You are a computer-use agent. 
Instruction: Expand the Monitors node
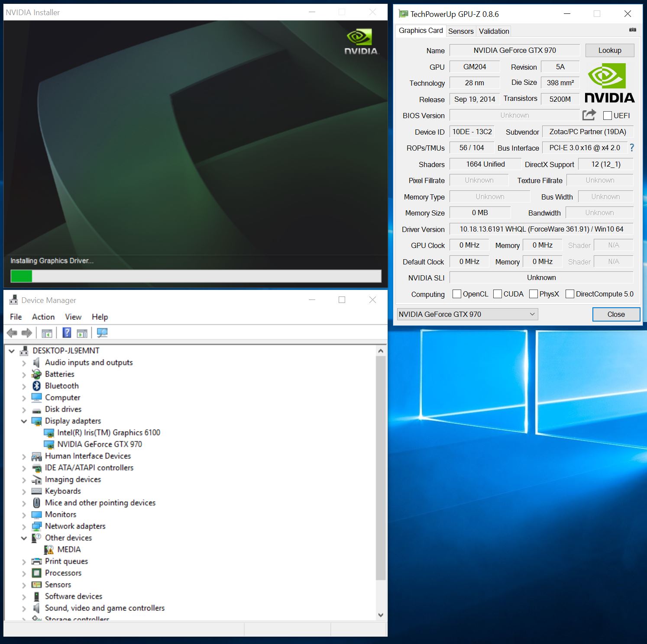point(24,515)
